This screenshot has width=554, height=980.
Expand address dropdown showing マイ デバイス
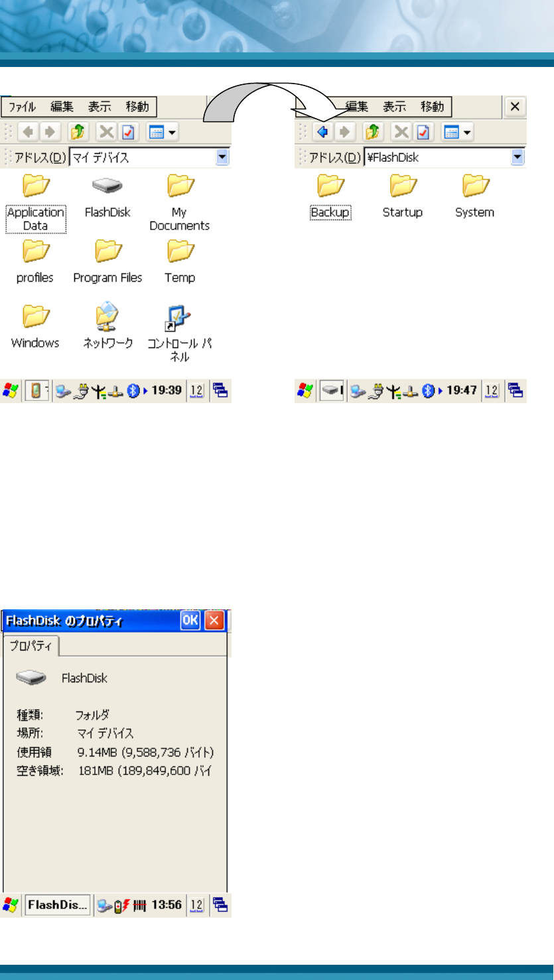click(x=223, y=158)
